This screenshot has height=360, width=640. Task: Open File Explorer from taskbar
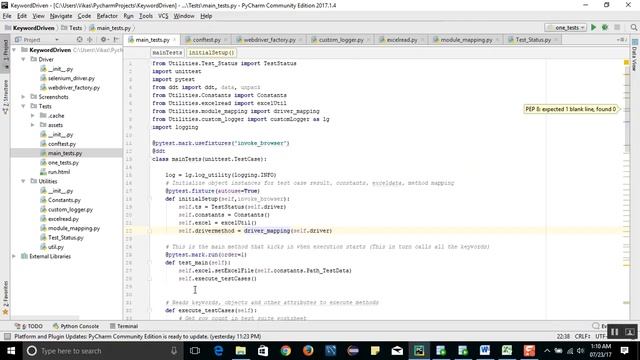(x=241, y=351)
